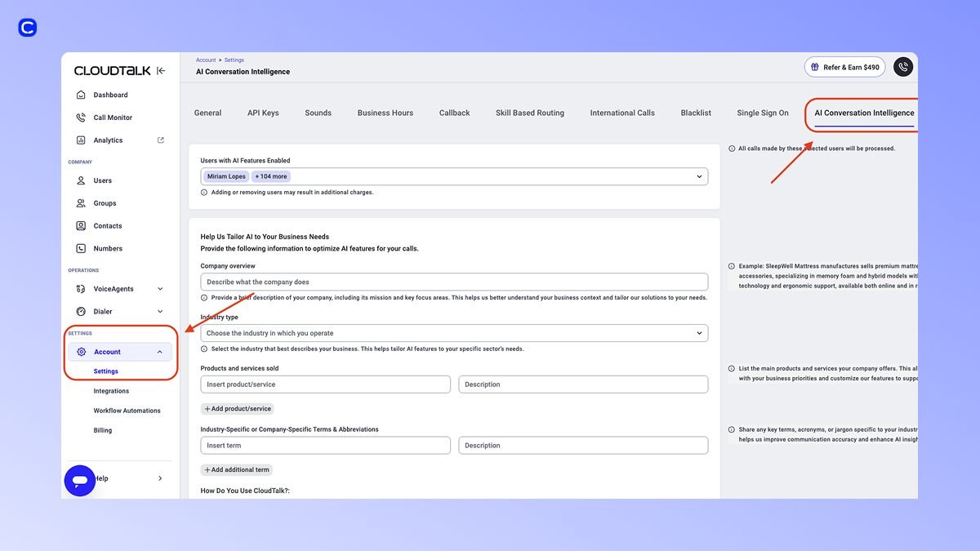Click the Dashboard home icon in sidebar

pyautogui.click(x=81, y=95)
